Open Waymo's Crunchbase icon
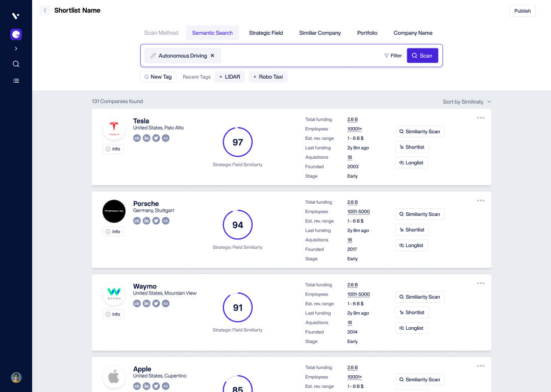551x392 pixels. (x=137, y=303)
